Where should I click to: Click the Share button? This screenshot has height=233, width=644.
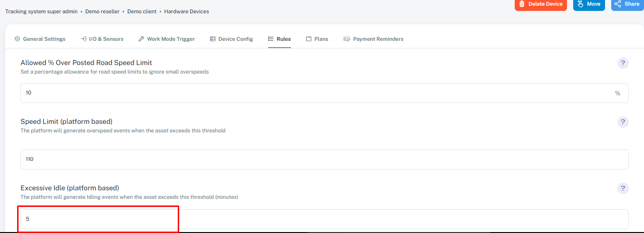tap(627, 4)
